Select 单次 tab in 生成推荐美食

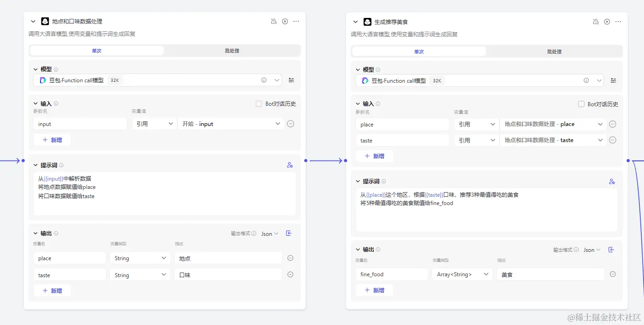[419, 51]
